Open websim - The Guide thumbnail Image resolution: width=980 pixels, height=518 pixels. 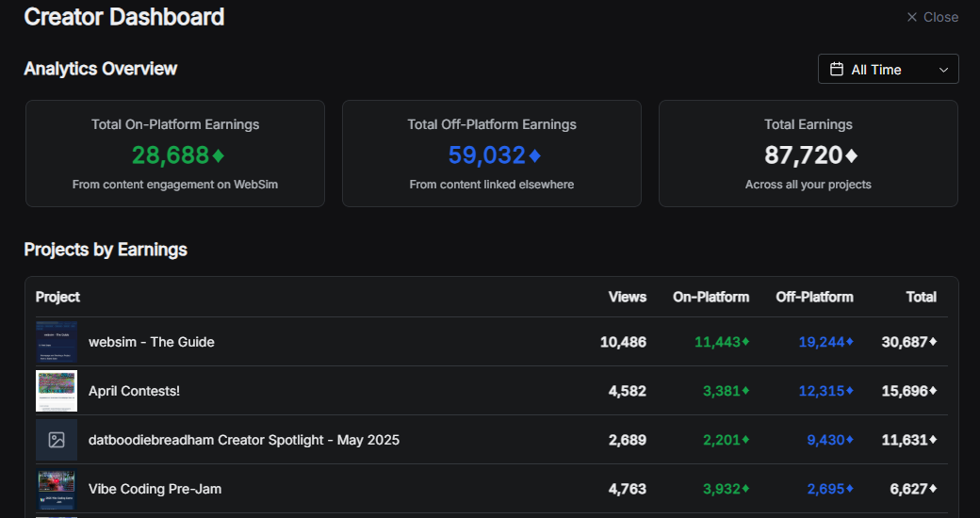tap(57, 342)
